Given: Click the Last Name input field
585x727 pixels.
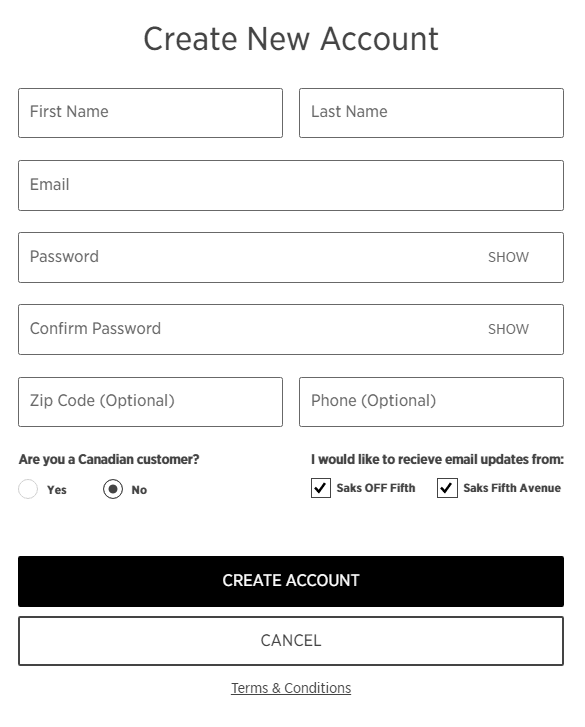Looking at the screenshot, I should [431, 113].
